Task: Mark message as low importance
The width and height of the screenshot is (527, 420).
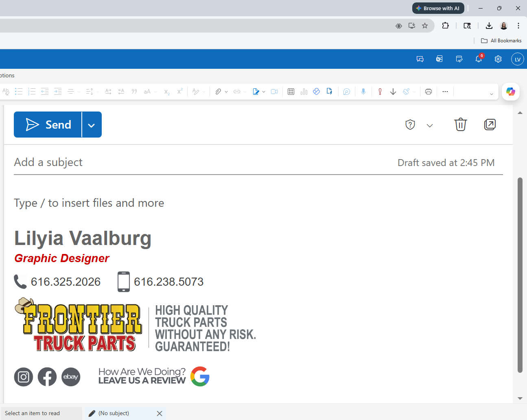Action: pos(393,92)
